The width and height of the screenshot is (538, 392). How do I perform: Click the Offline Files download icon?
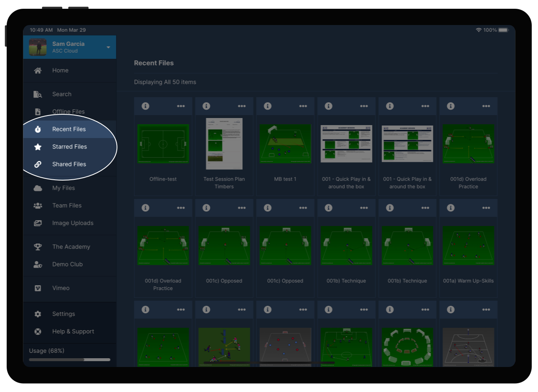[38, 112]
